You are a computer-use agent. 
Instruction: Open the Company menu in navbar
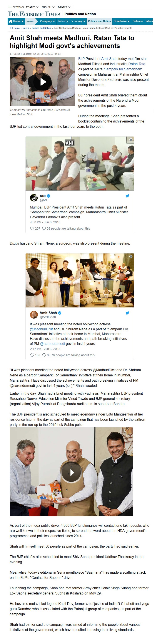pos(47,21)
